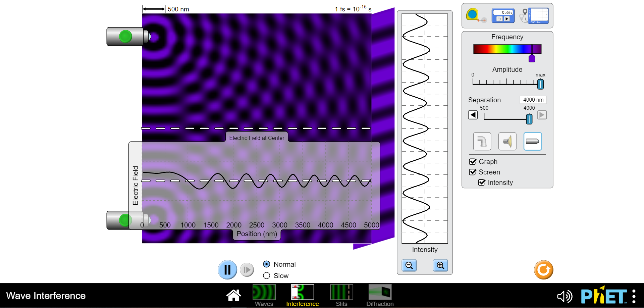Select the Slow playback radio button
The image size is (644, 308).
[266, 275]
